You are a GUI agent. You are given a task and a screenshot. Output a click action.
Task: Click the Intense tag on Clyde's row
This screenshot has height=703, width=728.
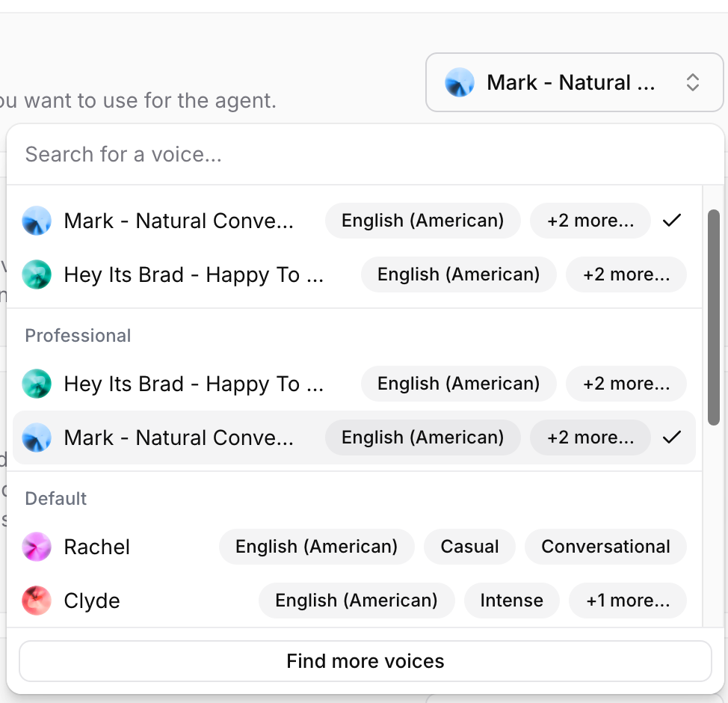coord(511,601)
